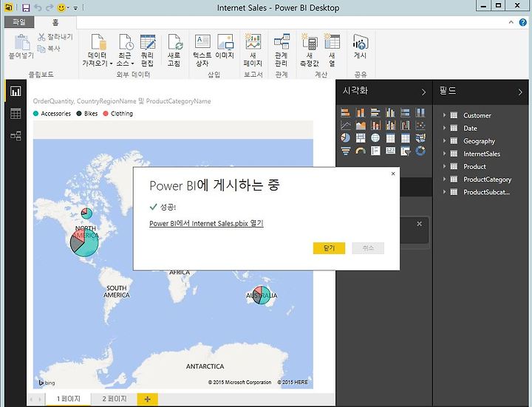Screen dimensions: 532x407
Task: Click the Bikes legend color dot
Action: point(79,114)
